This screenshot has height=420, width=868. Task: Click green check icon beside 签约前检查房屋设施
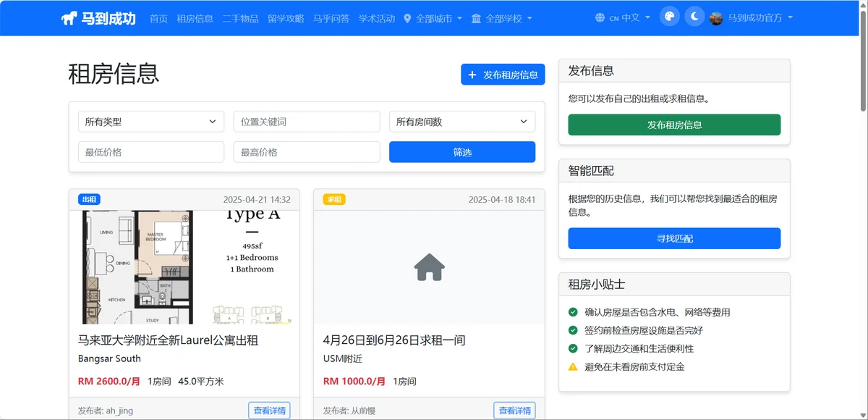coord(573,330)
